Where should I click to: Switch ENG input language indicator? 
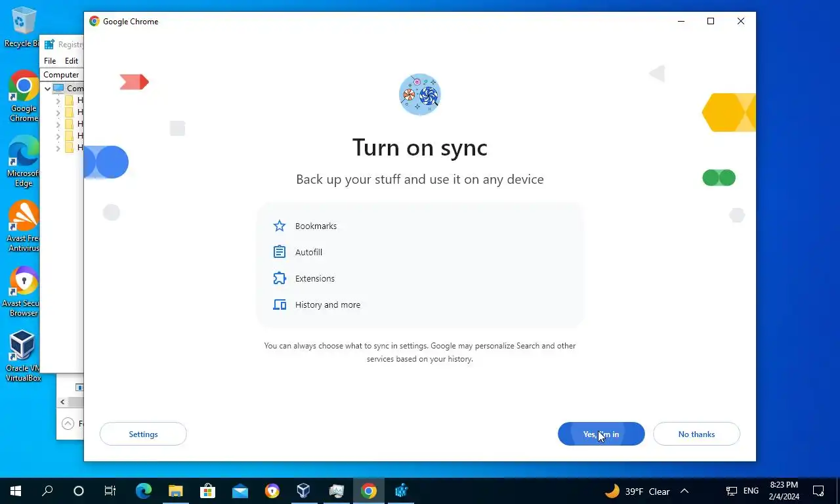click(751, 491)
